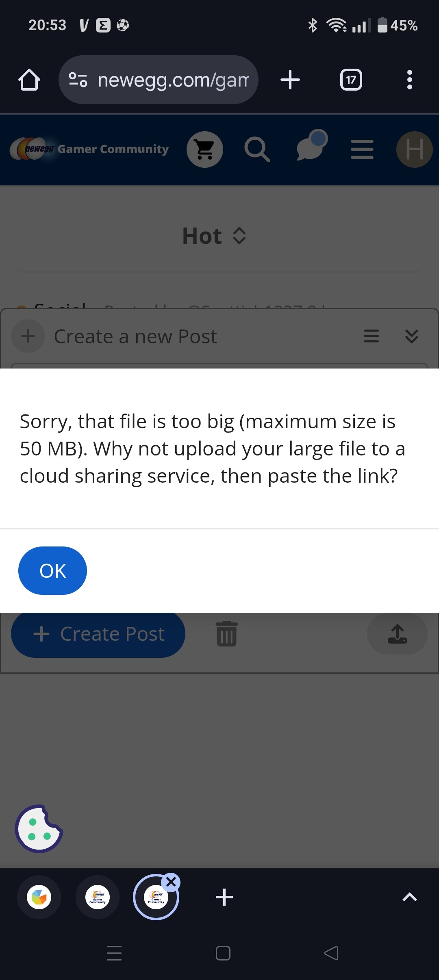This screenshot has height=980, width=439.
Task: Open composer options lines icon
Action: point(371,336)
